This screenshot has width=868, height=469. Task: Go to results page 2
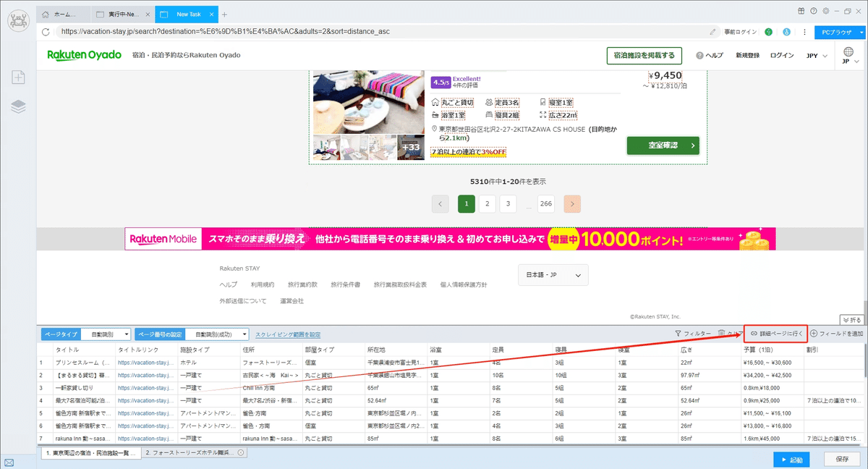[x=488, y=204]
